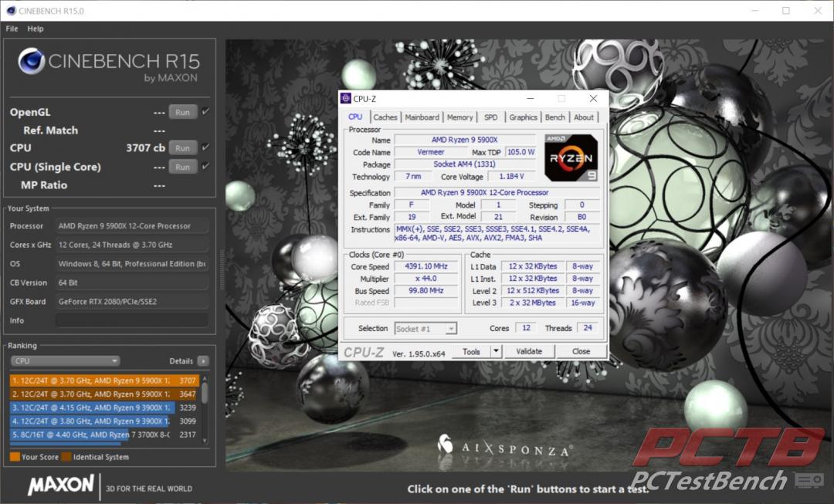Click the Threads value 24 in CPU-Z

(x=588, y=328)
